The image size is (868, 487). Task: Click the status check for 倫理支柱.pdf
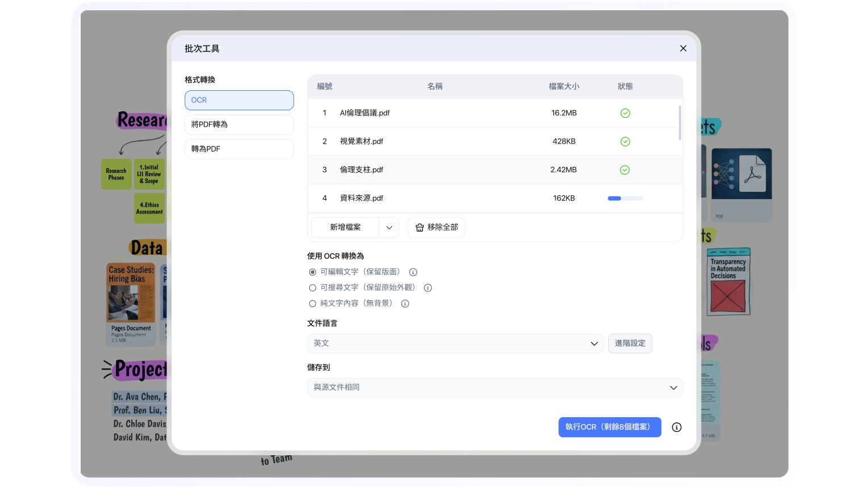coord(625,170)
